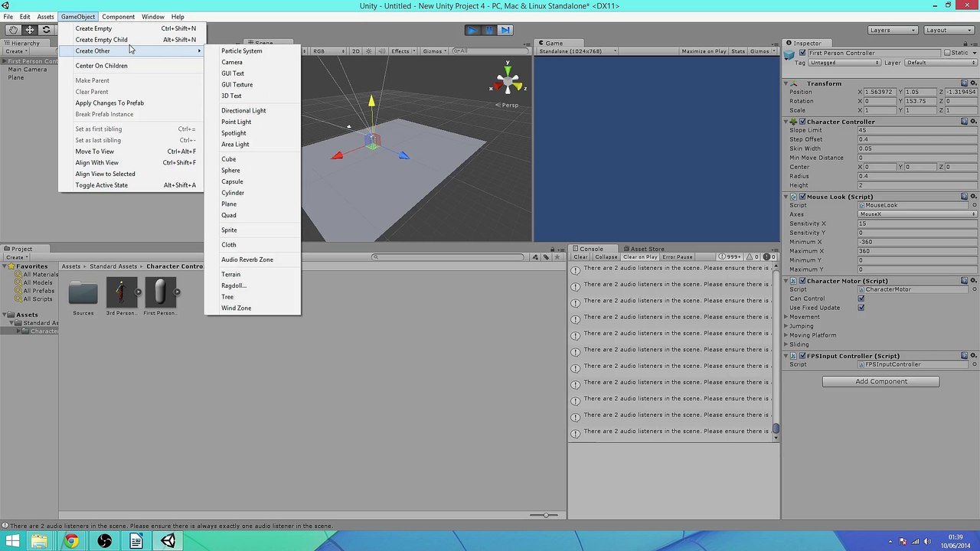Screen dimensions: 980x551
Task: Click the Windows Start button
Action: [12, 541]
